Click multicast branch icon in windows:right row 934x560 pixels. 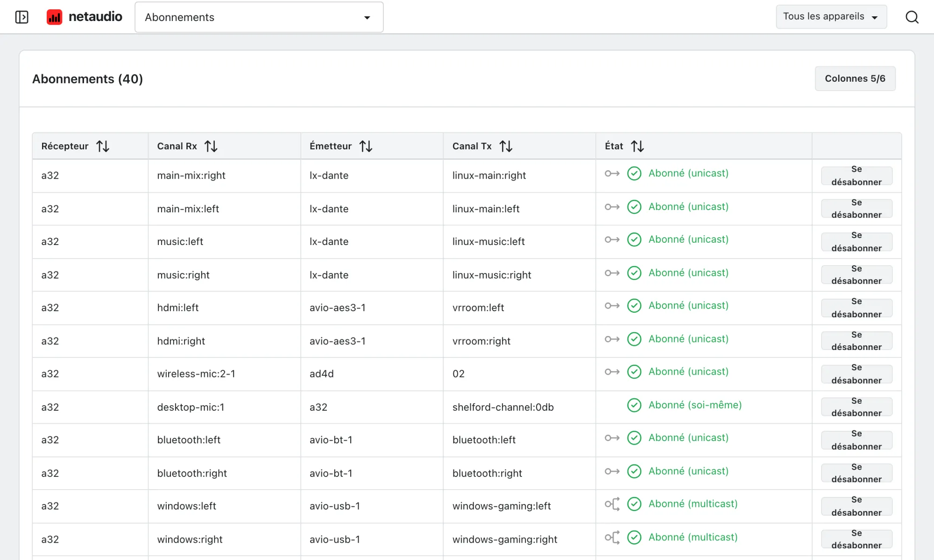point(612,538)
